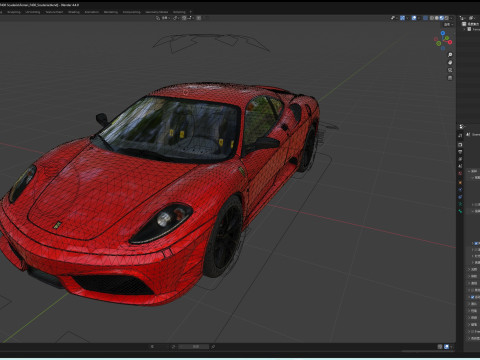480x360 pixels.
Task: Open the blue wrench Modifiers tab
Action: [460, 190]
